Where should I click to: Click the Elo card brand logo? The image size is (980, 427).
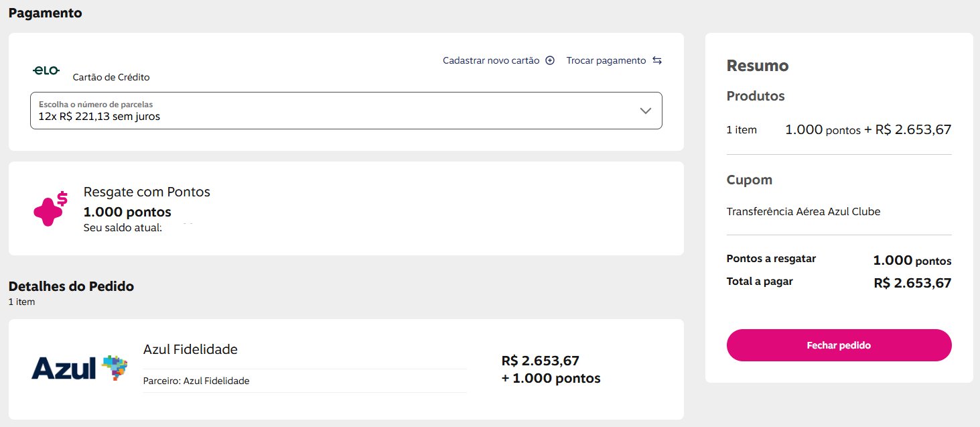[x=46, y=70]
